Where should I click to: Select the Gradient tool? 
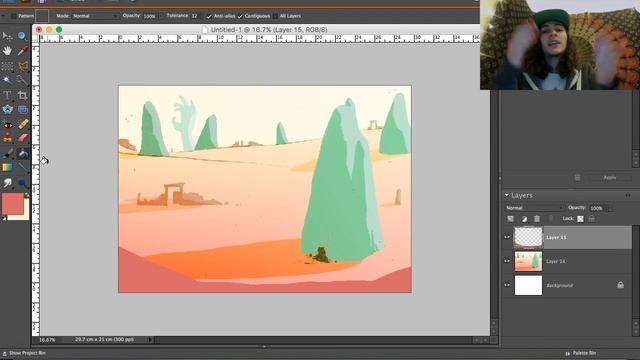tap(7, 168)
